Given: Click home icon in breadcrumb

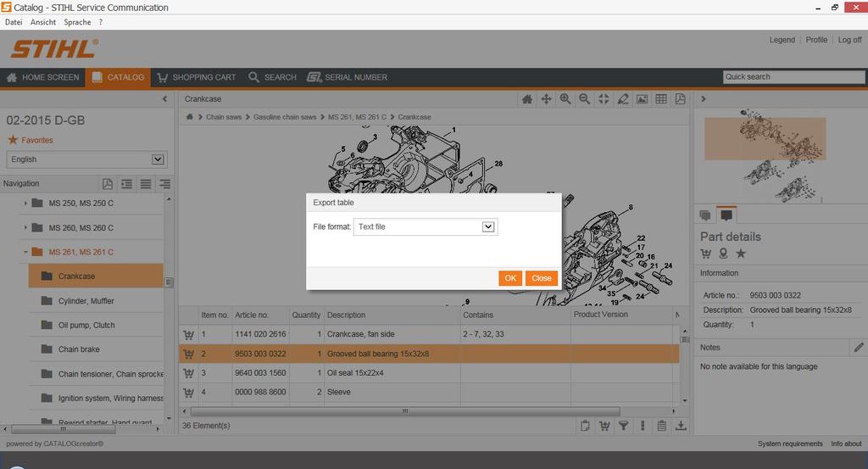Looking at the screenshot, I should (x=189, y=117).
